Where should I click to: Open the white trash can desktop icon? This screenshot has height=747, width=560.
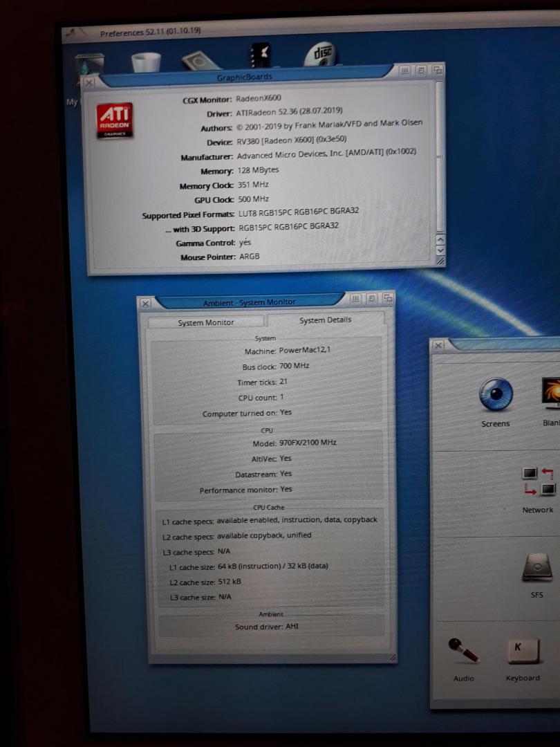[146, 62]
